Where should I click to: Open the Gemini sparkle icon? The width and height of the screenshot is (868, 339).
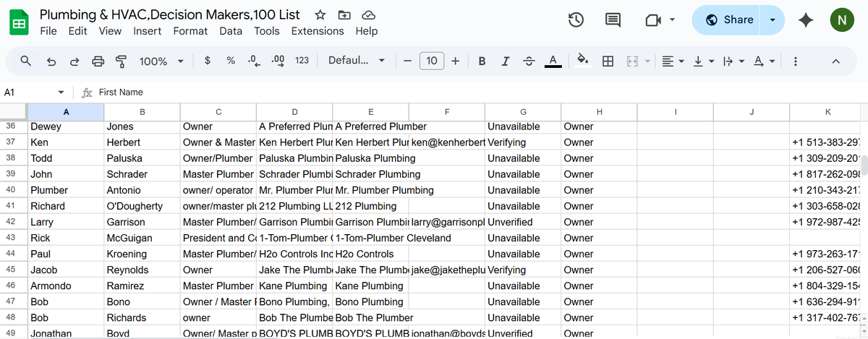click(x=806, y=20)
